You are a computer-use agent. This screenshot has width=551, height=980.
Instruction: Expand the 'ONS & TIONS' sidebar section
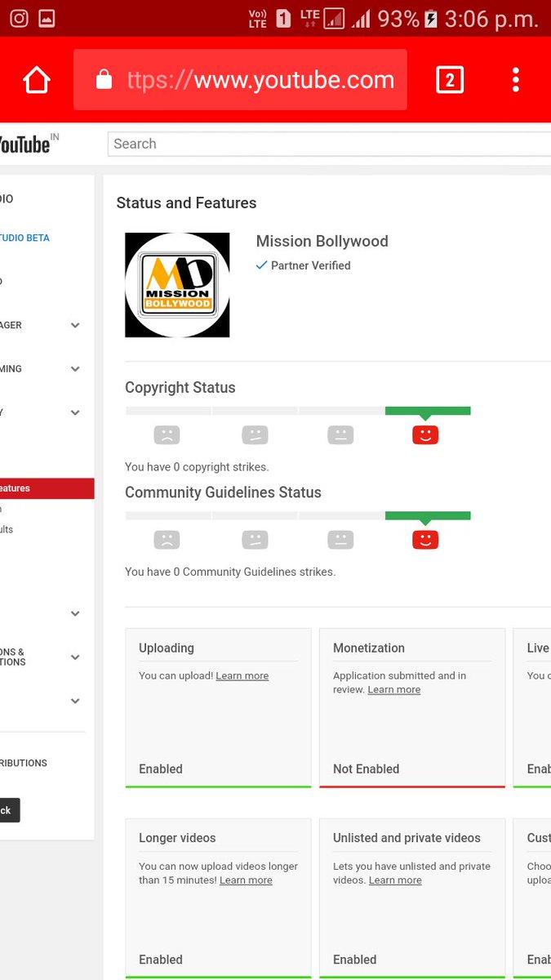click(x=75, y=657)
